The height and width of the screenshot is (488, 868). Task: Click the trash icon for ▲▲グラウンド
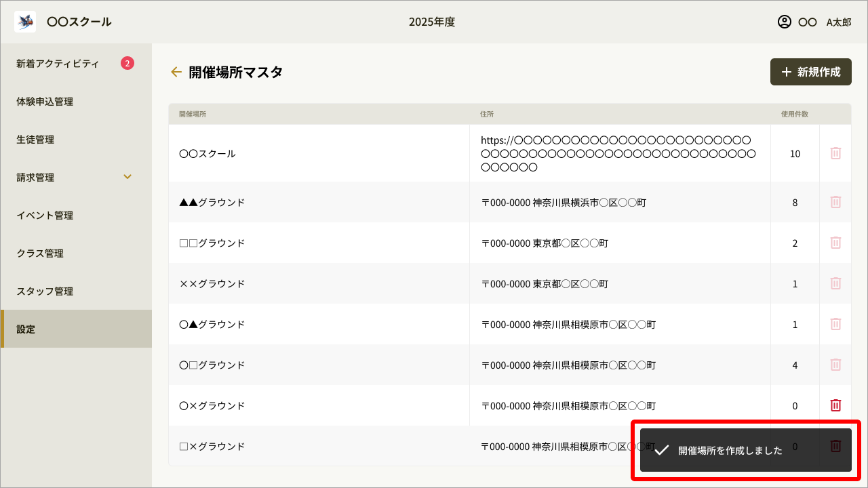click(835, 202)
